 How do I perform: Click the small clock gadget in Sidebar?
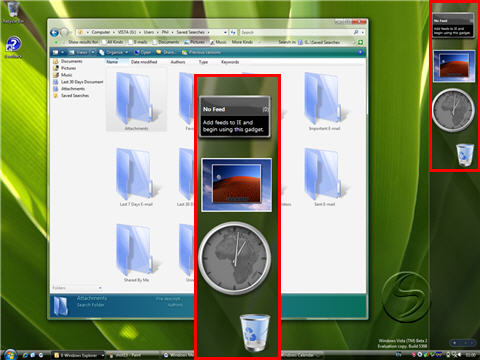click(453, 110)
